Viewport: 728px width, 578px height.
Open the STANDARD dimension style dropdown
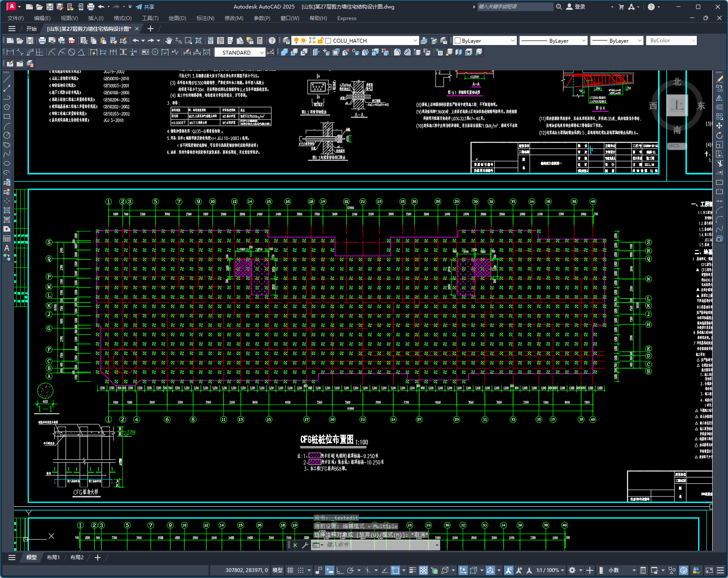(261, 52)
